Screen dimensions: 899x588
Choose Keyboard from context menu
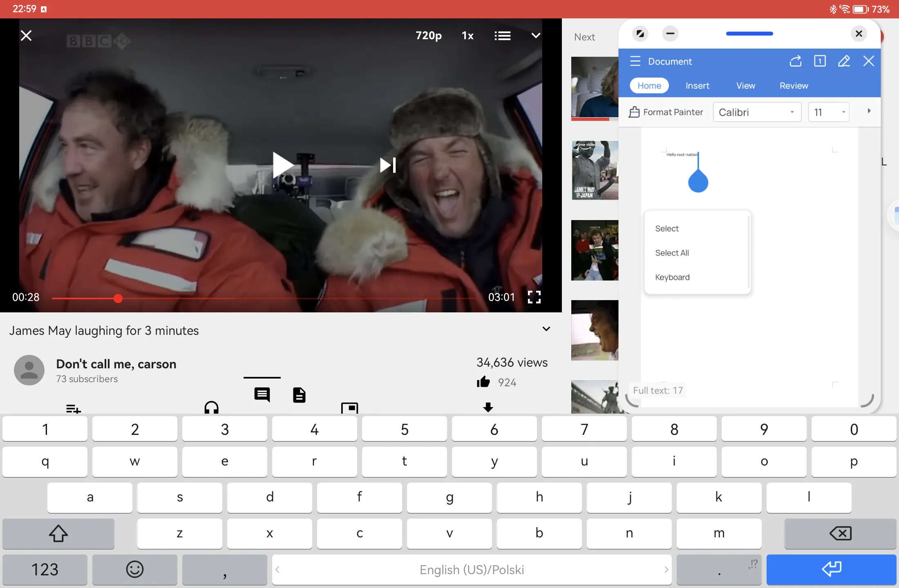click(672, 277)
